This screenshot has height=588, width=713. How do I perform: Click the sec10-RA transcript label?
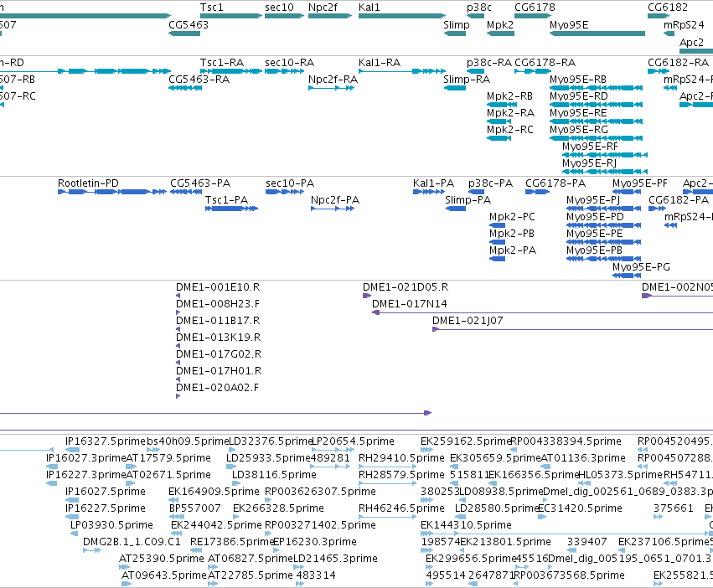(x=290, y=62)
